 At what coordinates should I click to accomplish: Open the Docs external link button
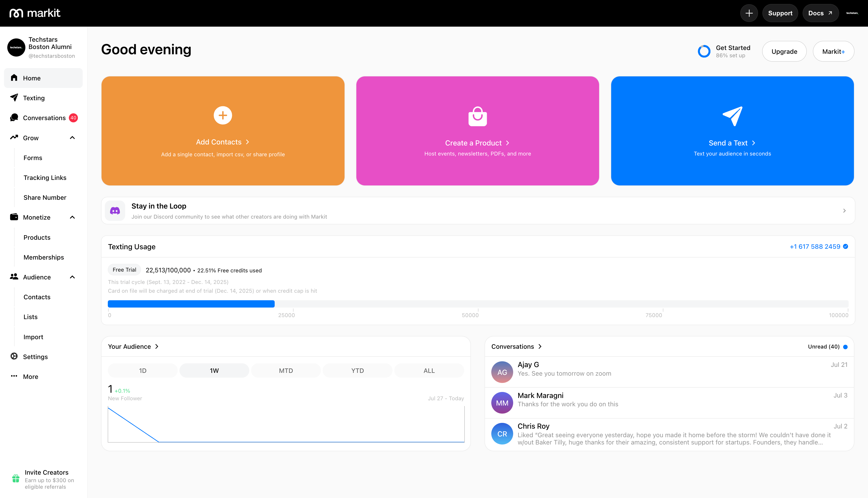[821, 13]
